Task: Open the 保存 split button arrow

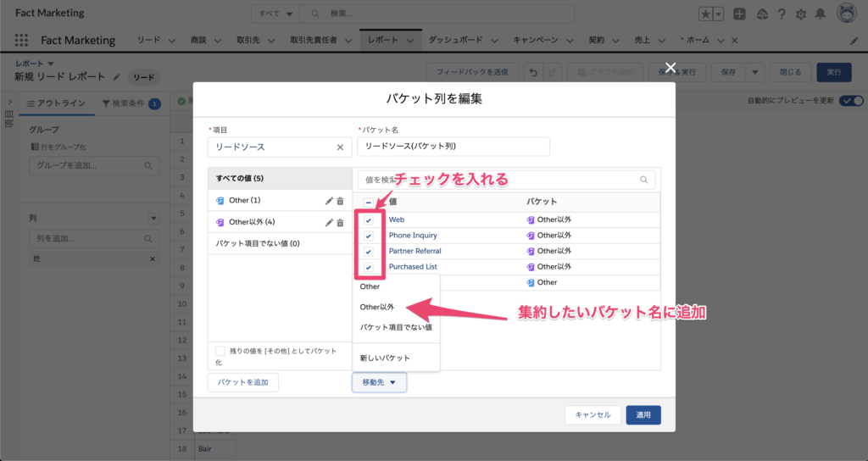Action: [x=754, y=73]
